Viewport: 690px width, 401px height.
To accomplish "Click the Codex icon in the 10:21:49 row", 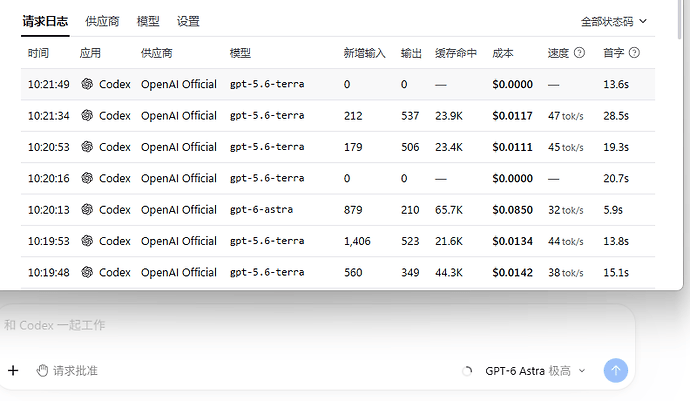I will click(x=87, y=84).
